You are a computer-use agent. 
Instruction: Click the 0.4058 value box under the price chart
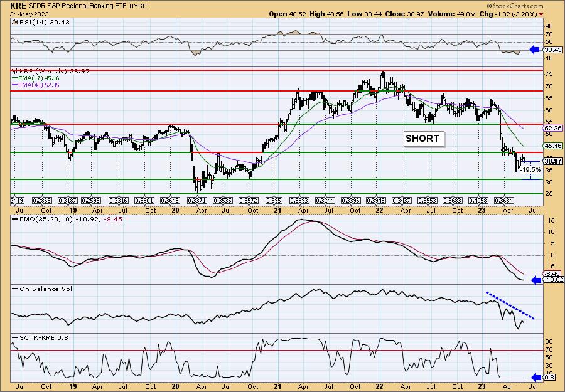click(x=478, y=200)
